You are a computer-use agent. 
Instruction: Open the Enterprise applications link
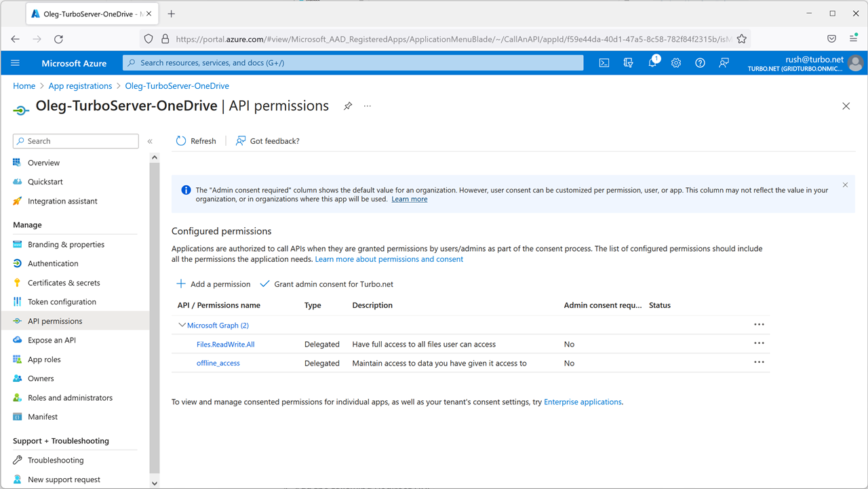point(582,402)
